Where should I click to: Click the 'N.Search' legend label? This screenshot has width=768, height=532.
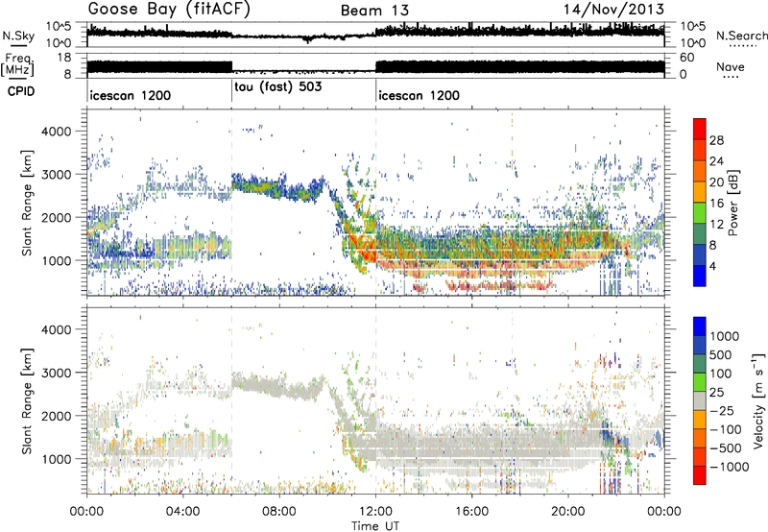pos(742,36)
